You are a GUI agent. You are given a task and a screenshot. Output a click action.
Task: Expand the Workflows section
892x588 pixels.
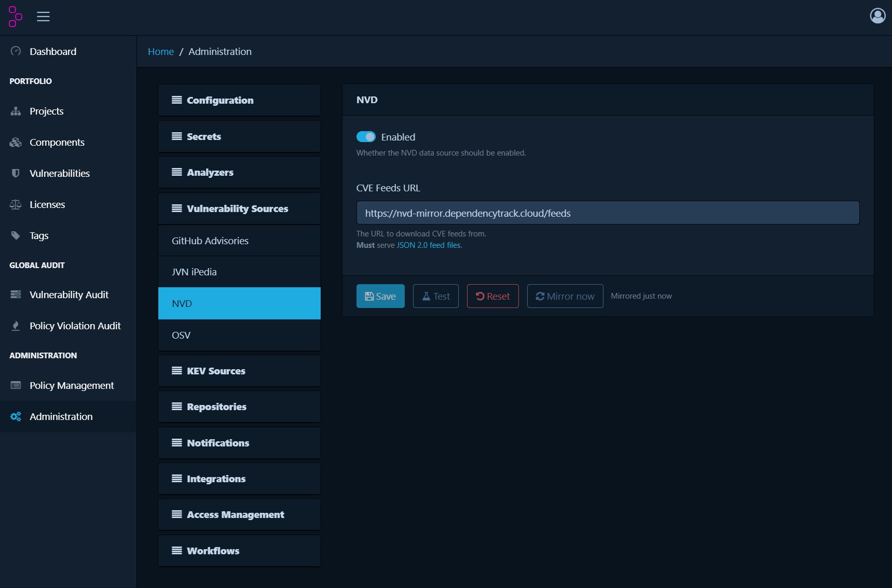tap(239, 551)
